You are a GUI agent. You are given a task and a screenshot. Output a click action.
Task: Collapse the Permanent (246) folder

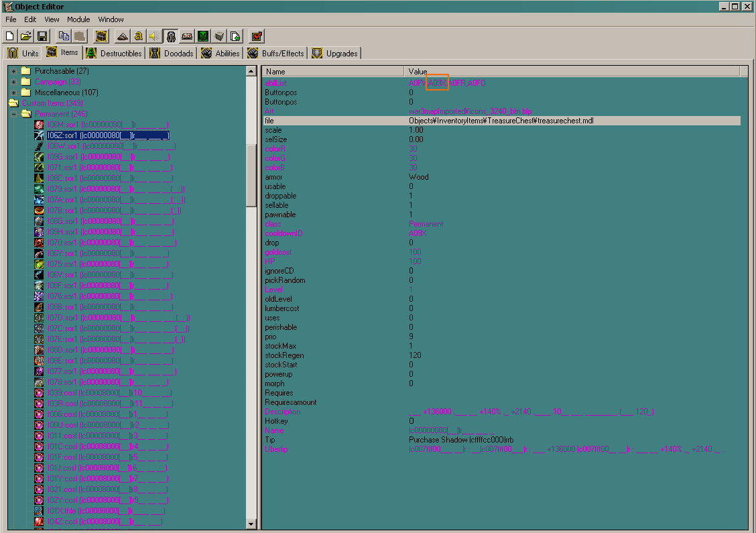(x=13, y=115)
